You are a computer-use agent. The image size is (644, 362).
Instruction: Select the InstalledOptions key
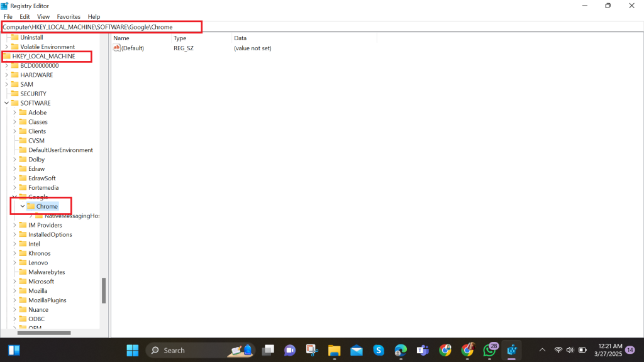50,235
